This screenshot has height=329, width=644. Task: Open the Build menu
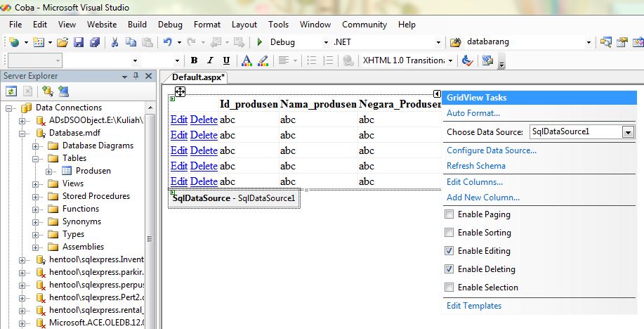[137, 25]
